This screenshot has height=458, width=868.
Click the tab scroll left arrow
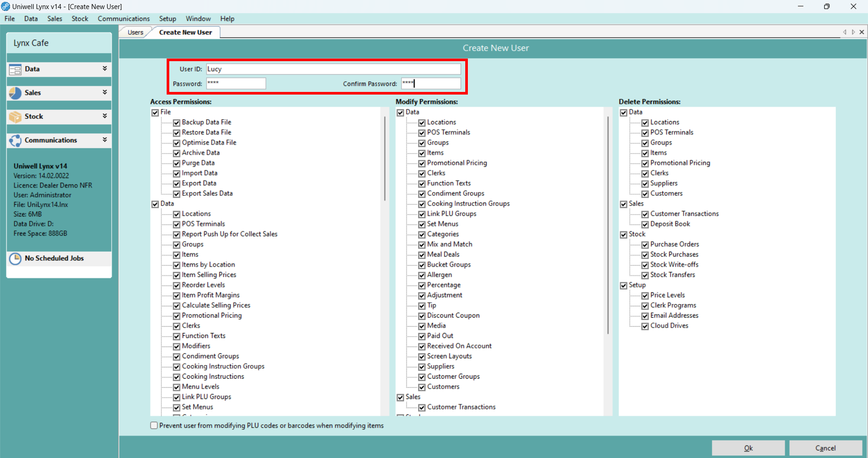(845, 32)
